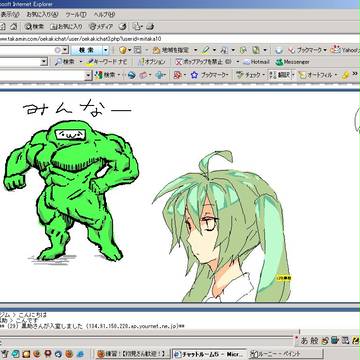Click the blue plus icon on Google toolbar
Image resolution: width=360 pixels, height=360 pixels.
160,75
